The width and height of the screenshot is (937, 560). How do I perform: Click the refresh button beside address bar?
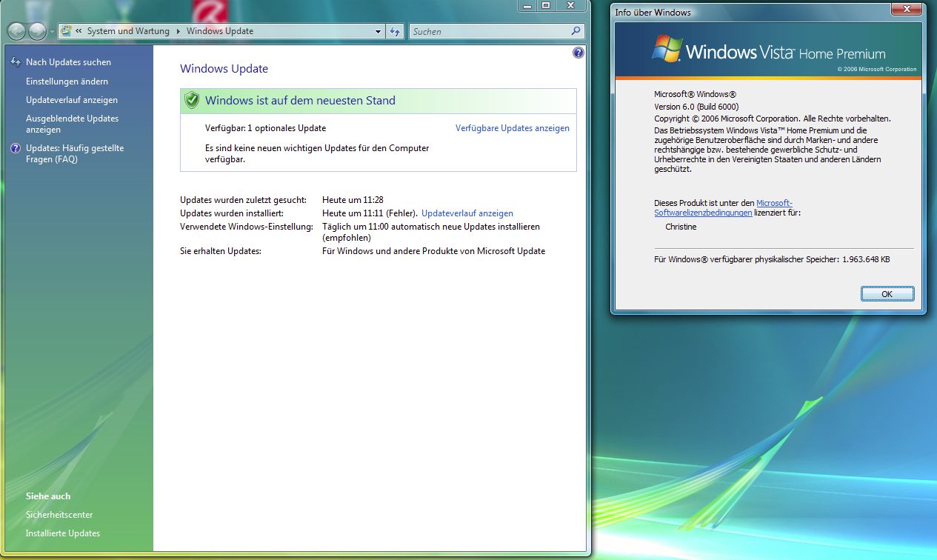(x=395, y=31)
